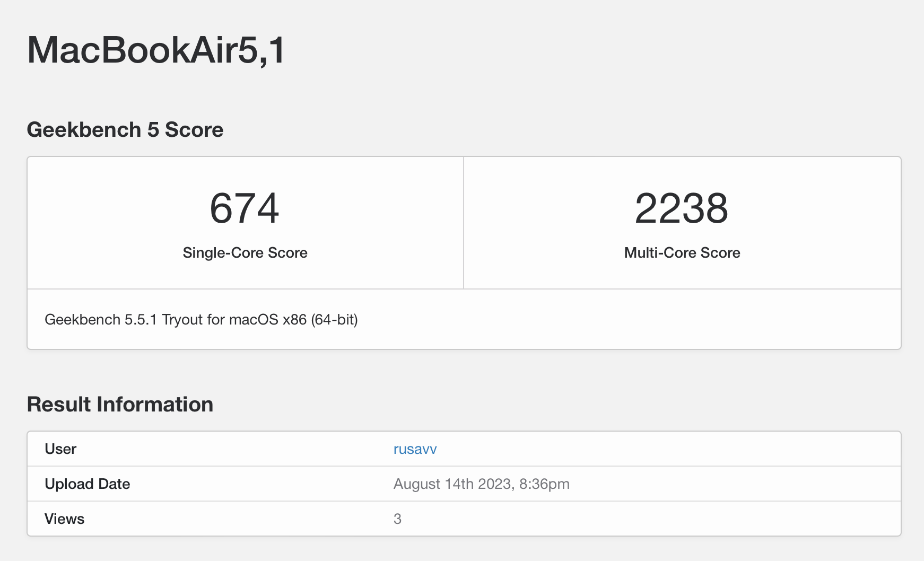Image resolution: width=924 pixels, height=561 pixels.
Task: Select the August 14th 2023, 8:36pm date
Action: point(482,484)
